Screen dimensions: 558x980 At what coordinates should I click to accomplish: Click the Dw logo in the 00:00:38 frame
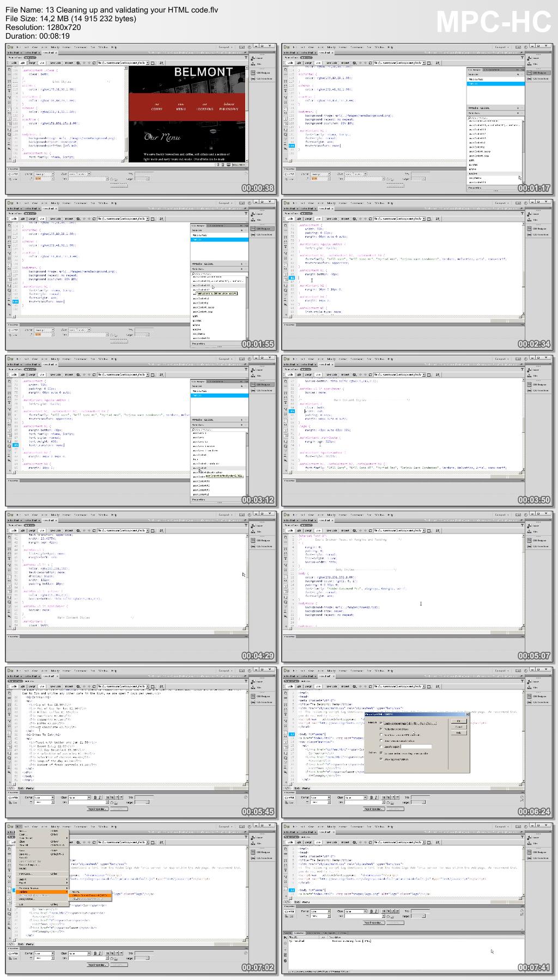point(9,47)
